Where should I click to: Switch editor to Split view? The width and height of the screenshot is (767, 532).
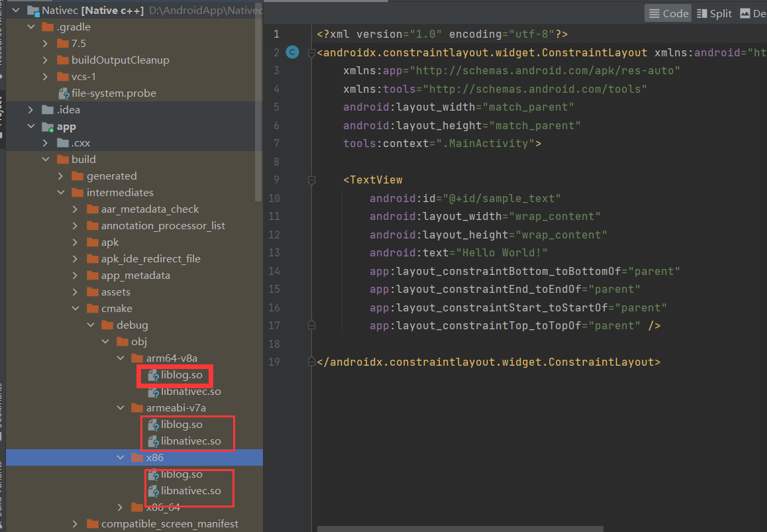tap(714, 13)
